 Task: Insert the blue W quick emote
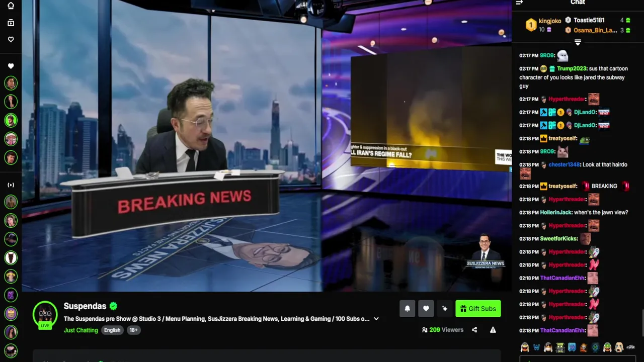(536, 347)
